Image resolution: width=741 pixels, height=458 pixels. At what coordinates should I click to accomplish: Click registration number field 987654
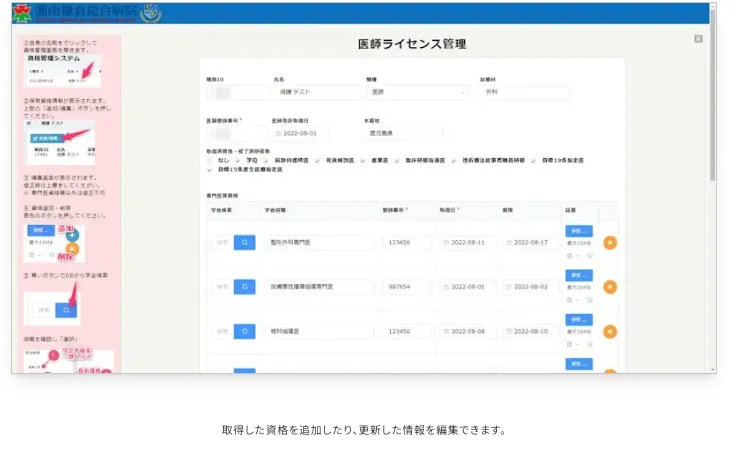tap(406, 287)
